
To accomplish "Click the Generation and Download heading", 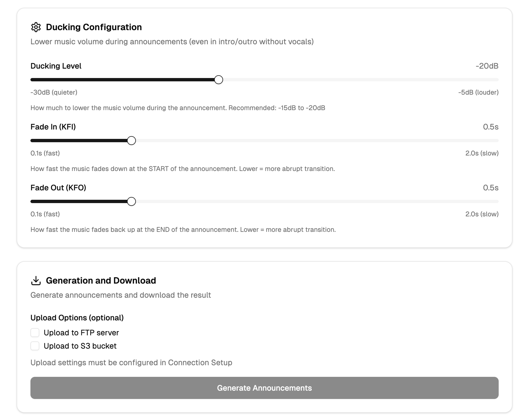I will (101, 281).
